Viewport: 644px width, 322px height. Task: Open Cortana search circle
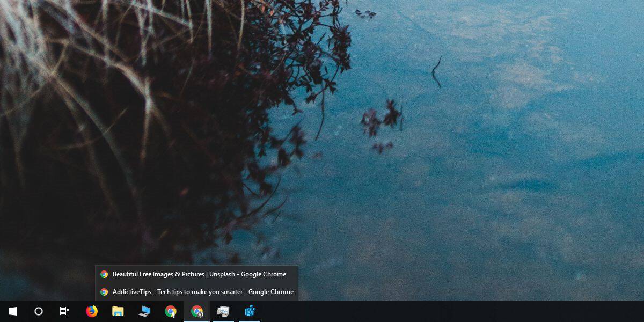[x=39, y=311]
